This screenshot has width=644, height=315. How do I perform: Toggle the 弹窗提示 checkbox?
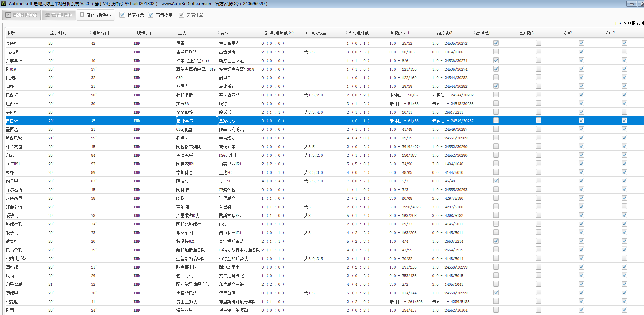122,15
